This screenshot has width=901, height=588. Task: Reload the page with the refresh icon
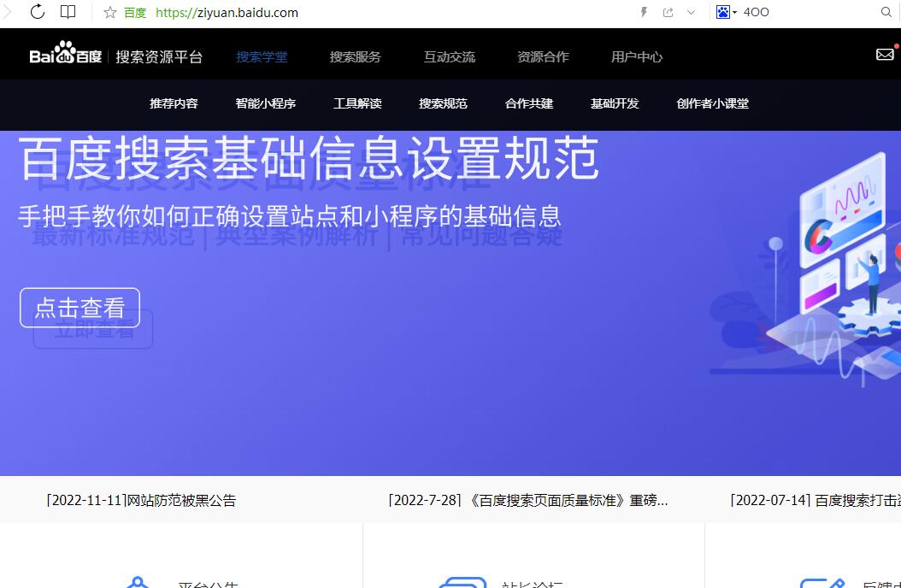(38, 12)
